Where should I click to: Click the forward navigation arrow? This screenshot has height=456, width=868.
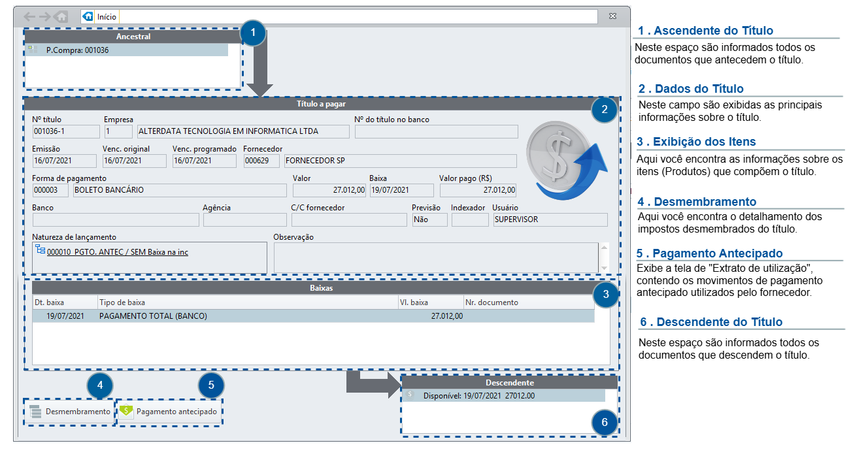pos(45,16)
